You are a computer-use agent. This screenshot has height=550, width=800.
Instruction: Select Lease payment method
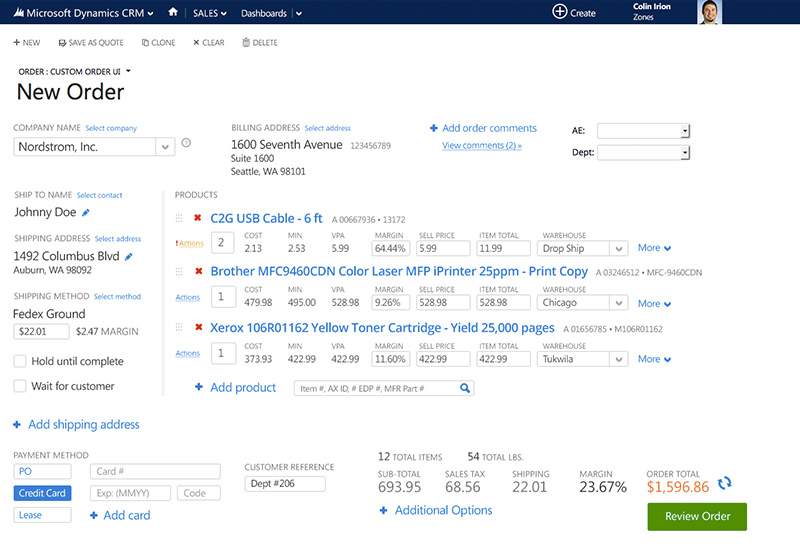[x=42, y=515]
